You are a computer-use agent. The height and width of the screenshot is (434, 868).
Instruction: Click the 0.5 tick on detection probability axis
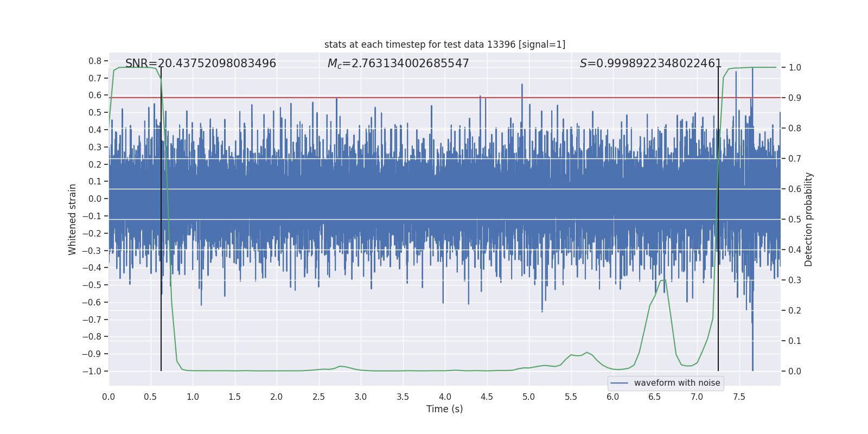(x=795, y=219)
